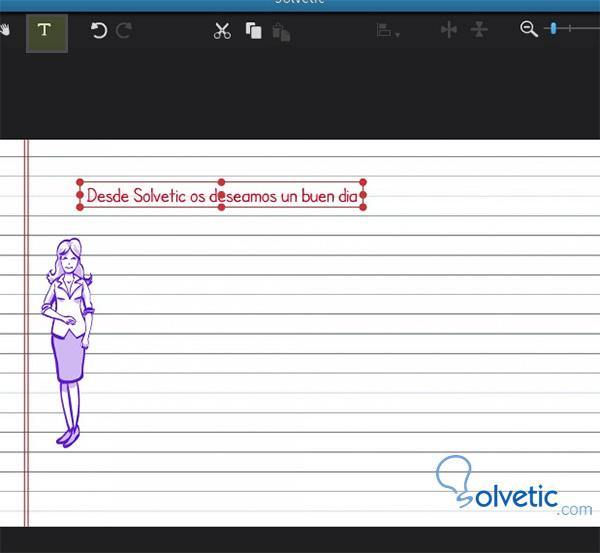The width and height of the screenshot is (600, 553).
Task: Zoom out with the magnifier icon
Action: tap(529, 29)
